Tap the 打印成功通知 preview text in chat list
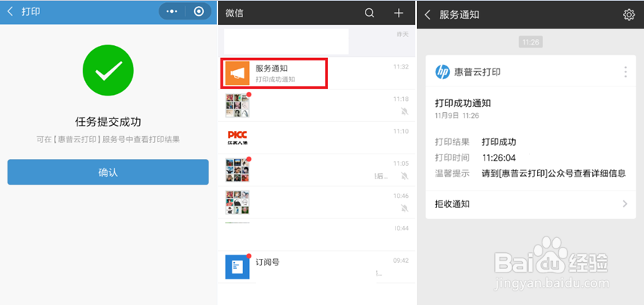The height and width of the screenshot is (305, 644). (x=275, y=79)
